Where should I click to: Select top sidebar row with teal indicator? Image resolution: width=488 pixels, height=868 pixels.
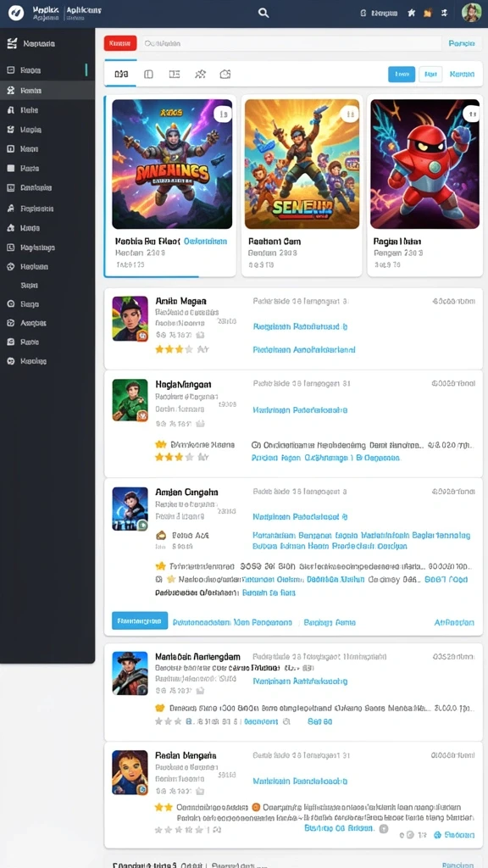coord(47,70)
